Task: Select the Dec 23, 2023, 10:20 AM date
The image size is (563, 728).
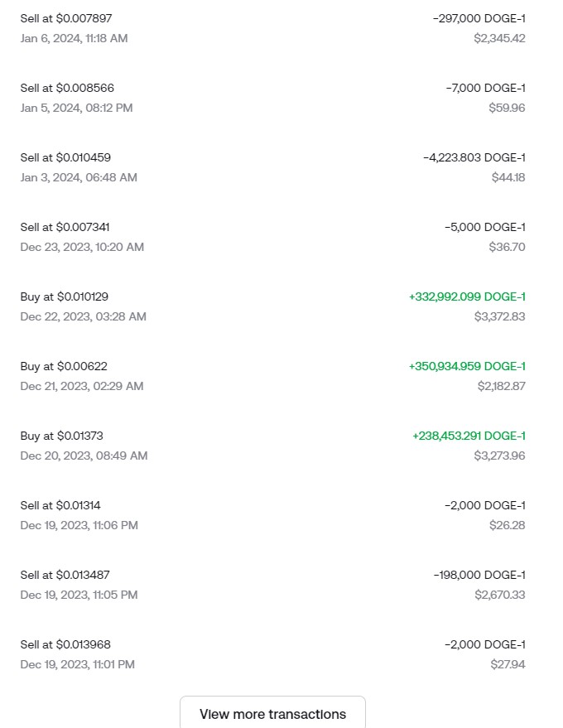Action: point(82,247)
